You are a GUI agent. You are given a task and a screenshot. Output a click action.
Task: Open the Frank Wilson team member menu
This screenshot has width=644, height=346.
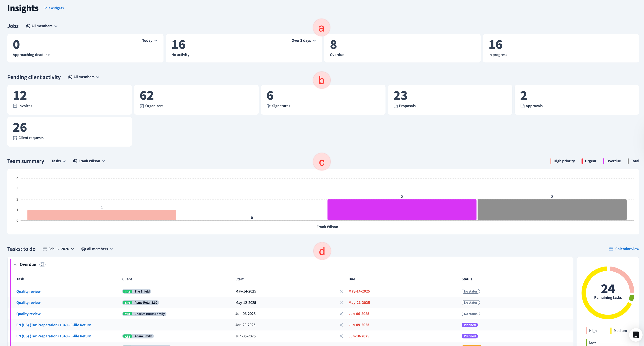pos(89,161)
